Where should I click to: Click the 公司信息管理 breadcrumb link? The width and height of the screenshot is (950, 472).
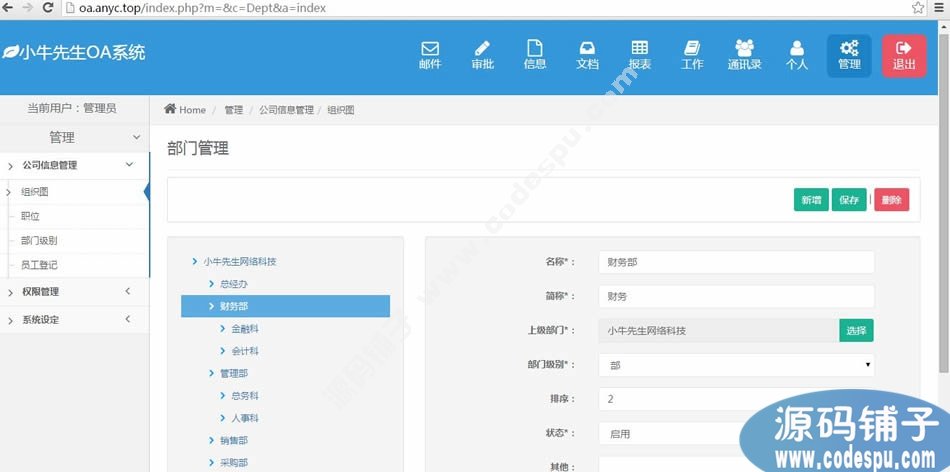(x=287, y=110)
